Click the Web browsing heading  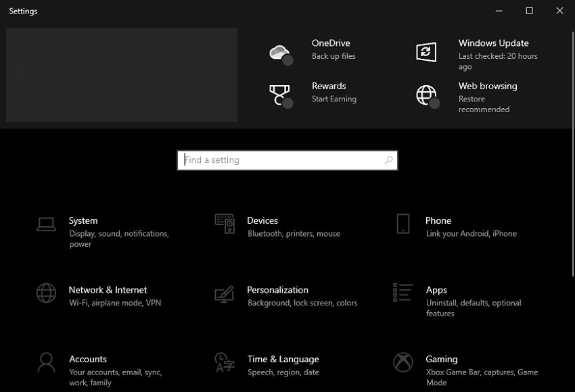click(488, 86)
